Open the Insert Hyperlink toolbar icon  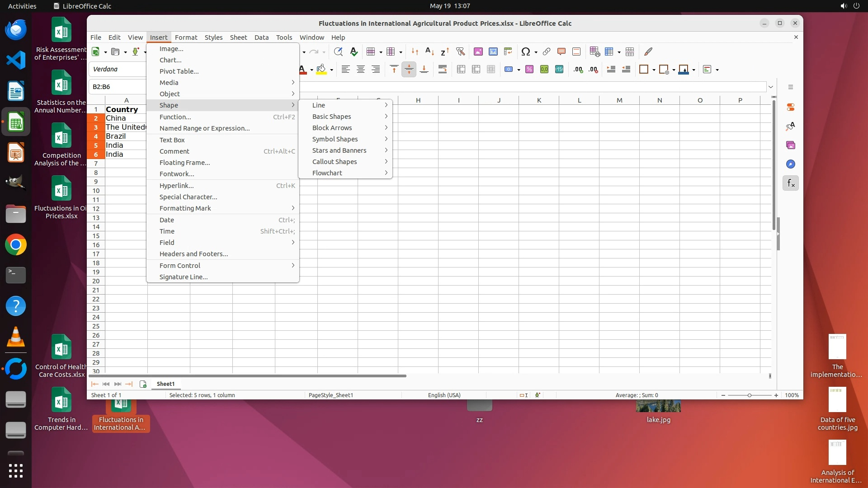pyautogui.click(x=547, y=52)
